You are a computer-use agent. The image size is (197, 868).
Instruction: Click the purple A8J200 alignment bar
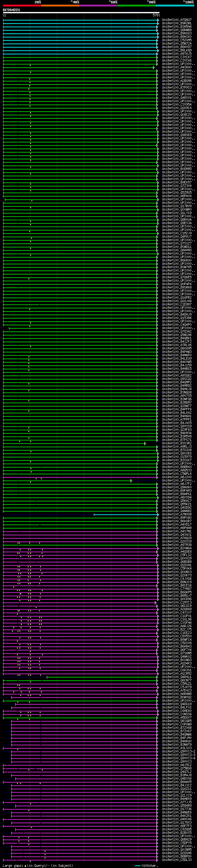[x=80, y=477]
